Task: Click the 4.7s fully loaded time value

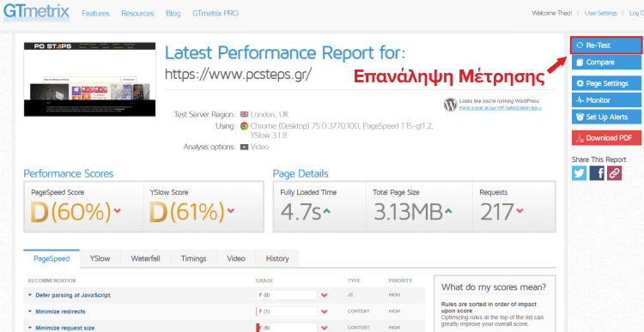Action: 301,212
